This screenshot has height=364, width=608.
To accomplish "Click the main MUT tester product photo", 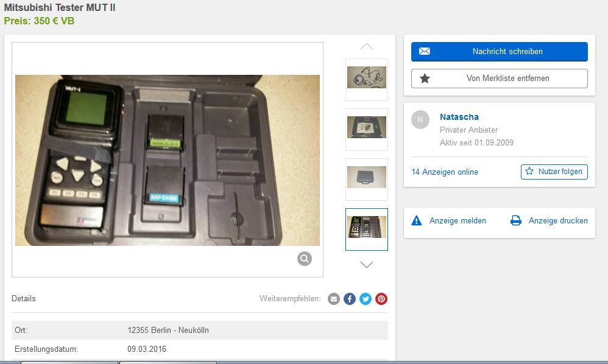I will (x=167, y=160).
